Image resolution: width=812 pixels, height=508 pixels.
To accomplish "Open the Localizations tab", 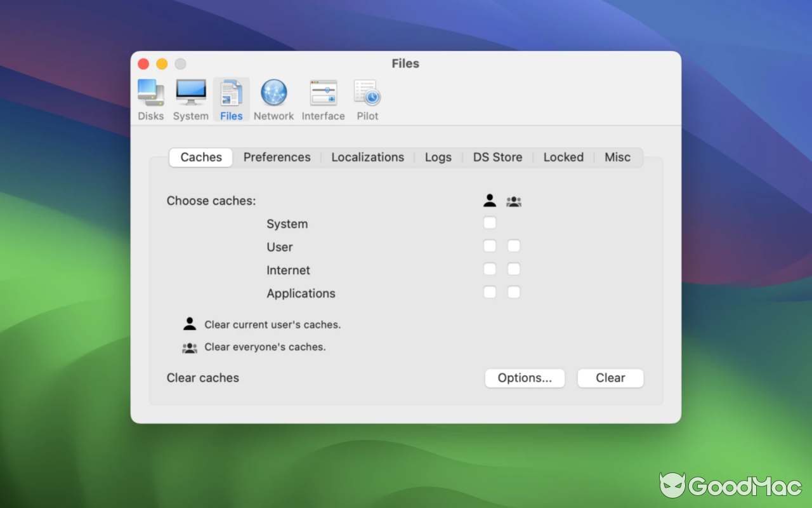I will coord(367,157).
